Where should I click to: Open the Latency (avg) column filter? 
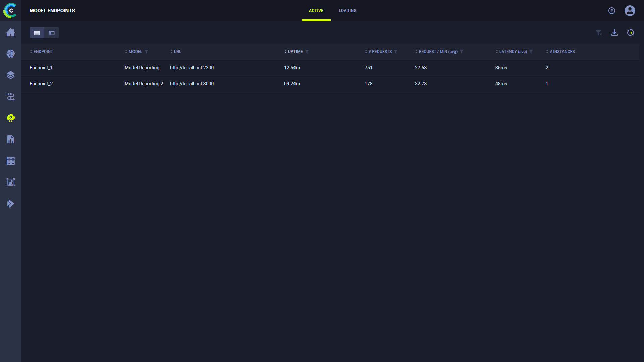tap(531, 52)
